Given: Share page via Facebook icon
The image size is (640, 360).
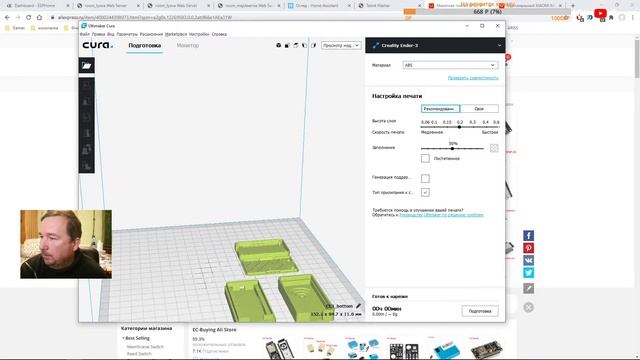Looking at the screenshot, I should [x=529, y=236].
